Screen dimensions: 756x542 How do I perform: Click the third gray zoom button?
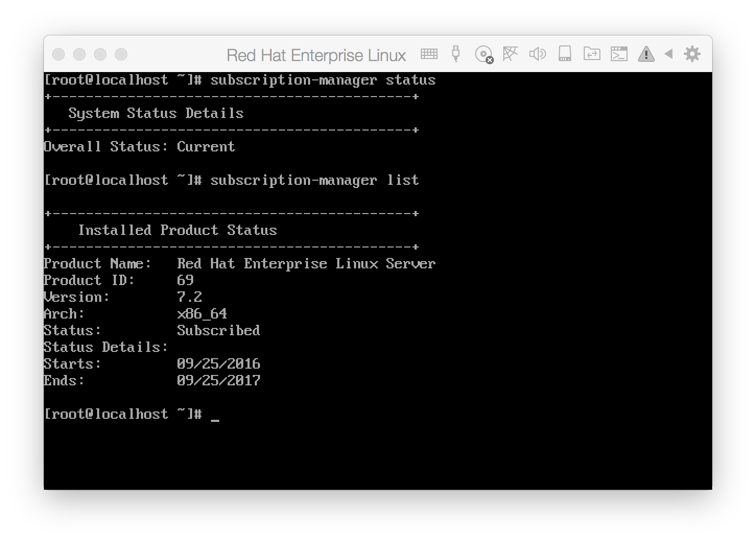click(x=100, y=54)
